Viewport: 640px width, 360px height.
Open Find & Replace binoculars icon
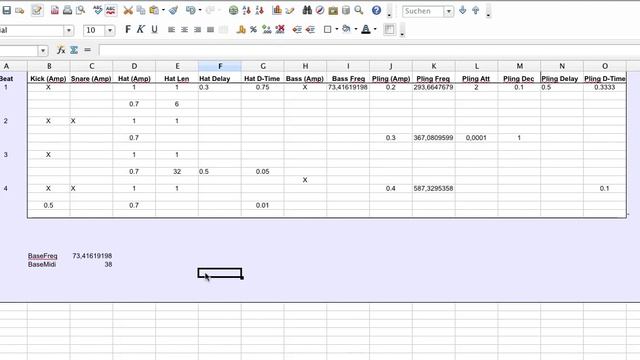(307, 11)
